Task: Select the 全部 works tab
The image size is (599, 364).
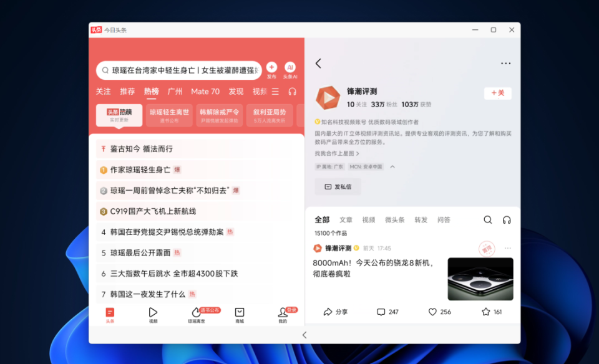Action: (x=322, y=220)
